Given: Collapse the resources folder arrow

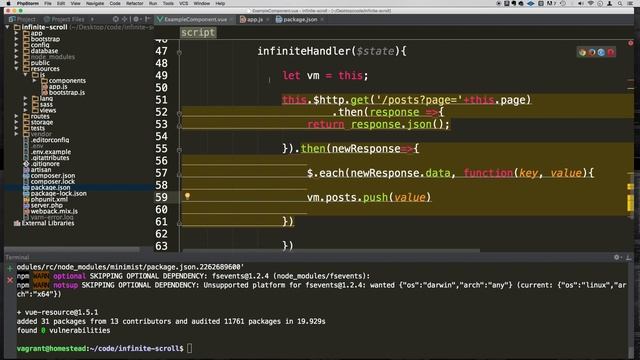Looking at the screenshot, I should (16, 69).
